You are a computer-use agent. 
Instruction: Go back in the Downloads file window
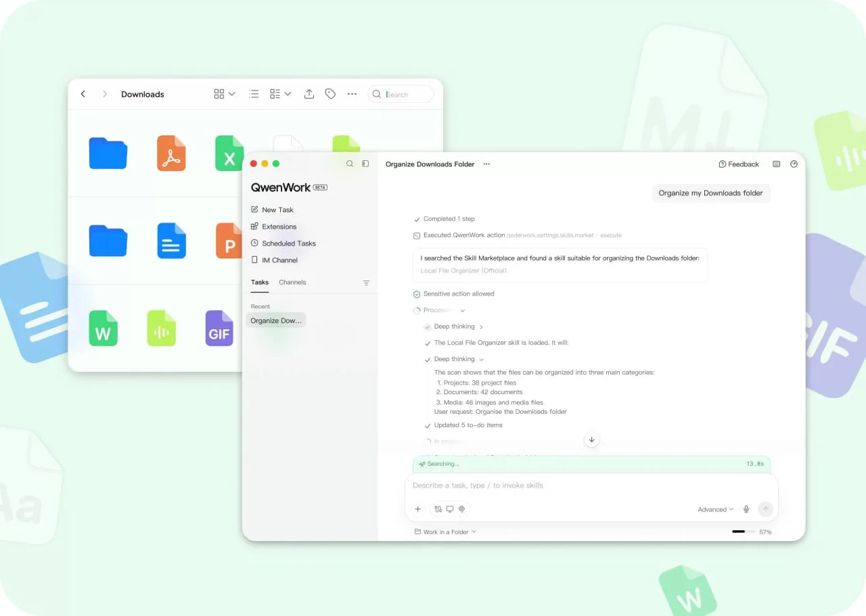pyautogui.click(x=83, y=94)
